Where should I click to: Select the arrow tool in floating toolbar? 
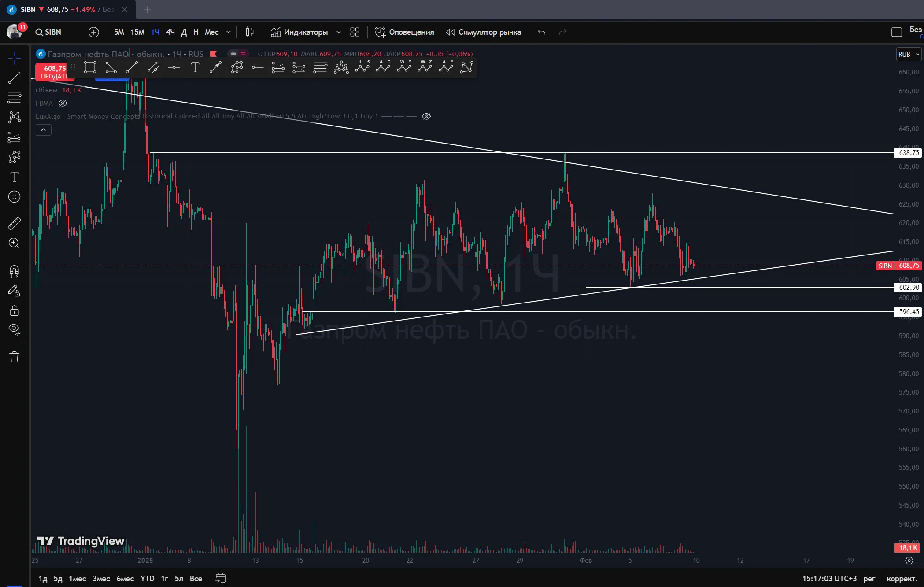(215, 67)
